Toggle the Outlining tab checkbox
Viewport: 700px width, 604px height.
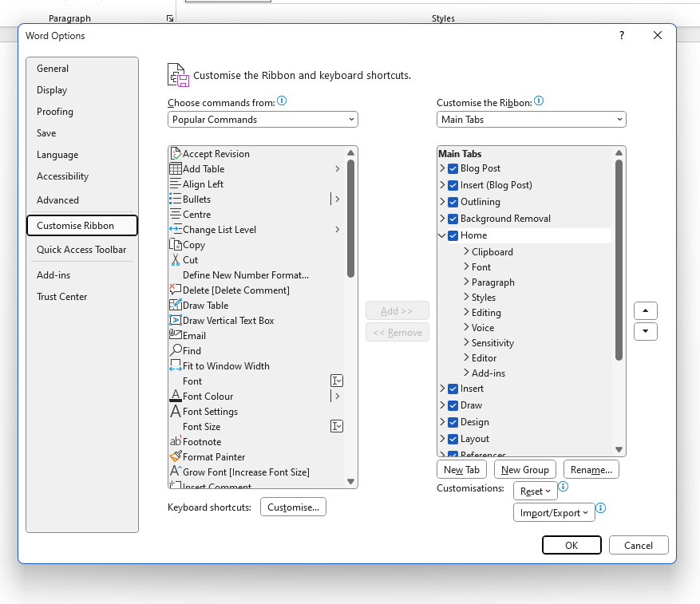453,202
